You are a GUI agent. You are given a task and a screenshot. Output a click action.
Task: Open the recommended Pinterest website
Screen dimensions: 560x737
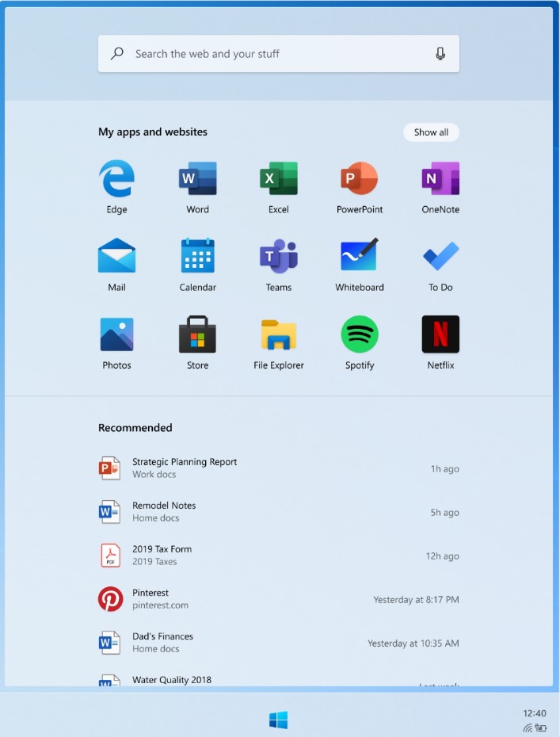click(279, 599)
